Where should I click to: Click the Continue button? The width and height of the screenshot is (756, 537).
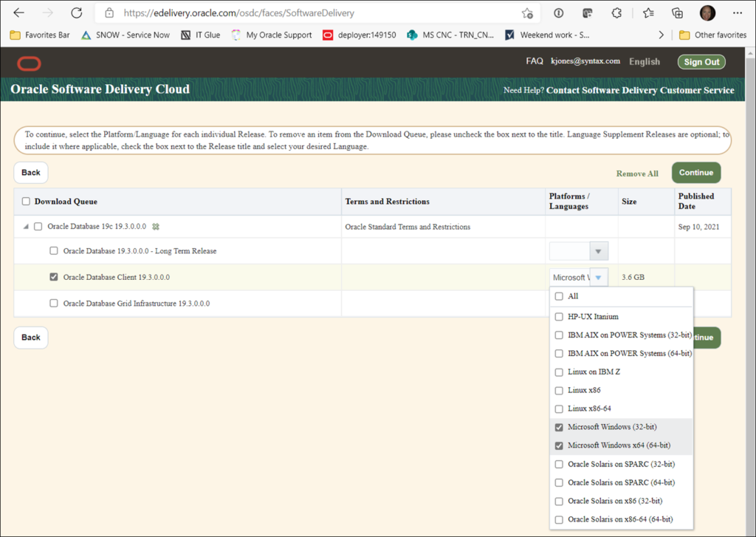[x=695, y=172]
